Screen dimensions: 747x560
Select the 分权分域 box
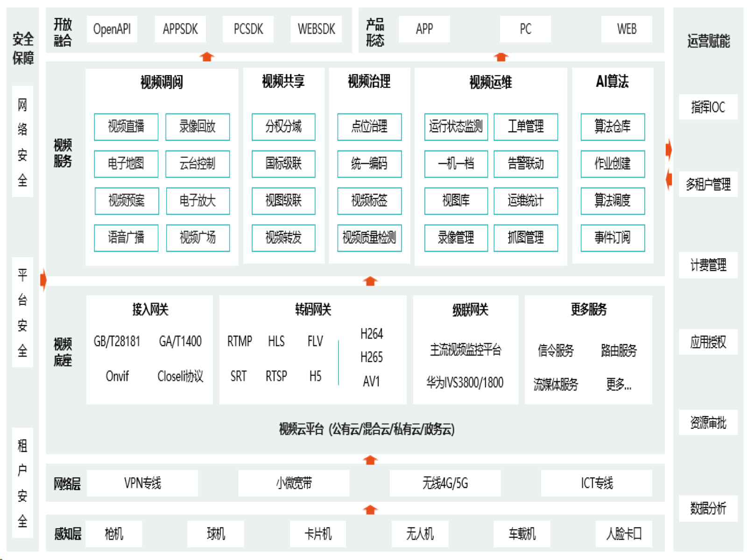(283, 126)
